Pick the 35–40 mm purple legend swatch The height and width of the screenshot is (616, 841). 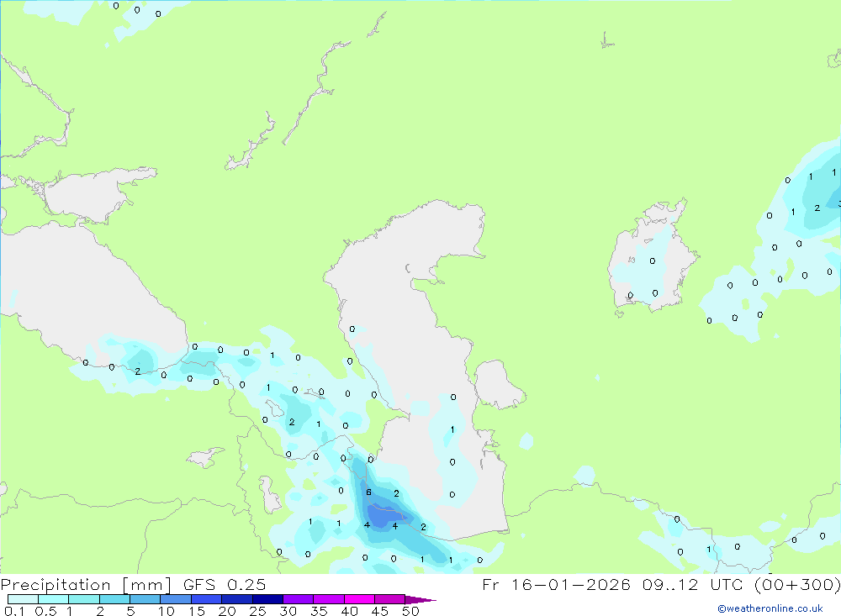(x=329, y=599)
